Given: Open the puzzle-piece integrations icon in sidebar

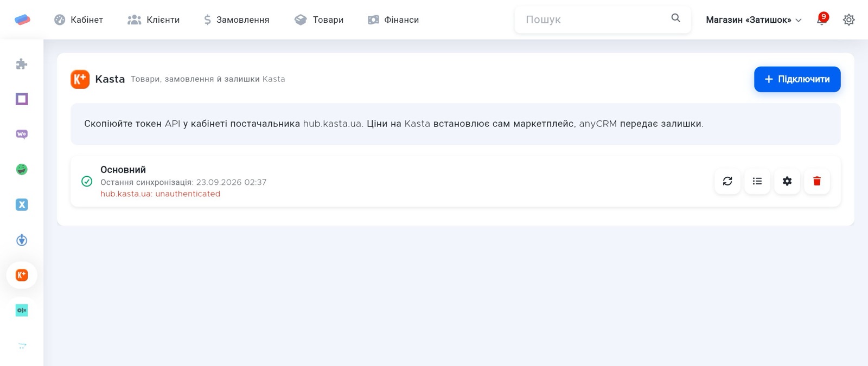Looking at the screenshot, I should (22, 64).
